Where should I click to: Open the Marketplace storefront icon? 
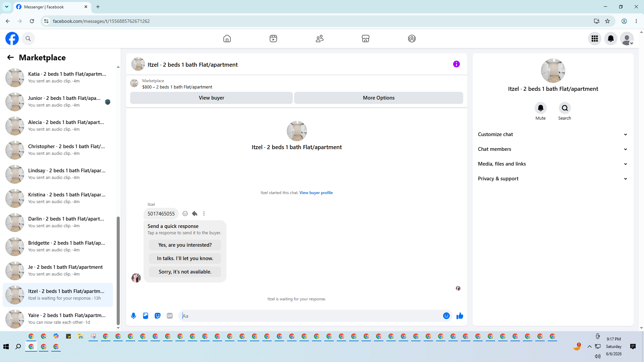tap(366, 39)
